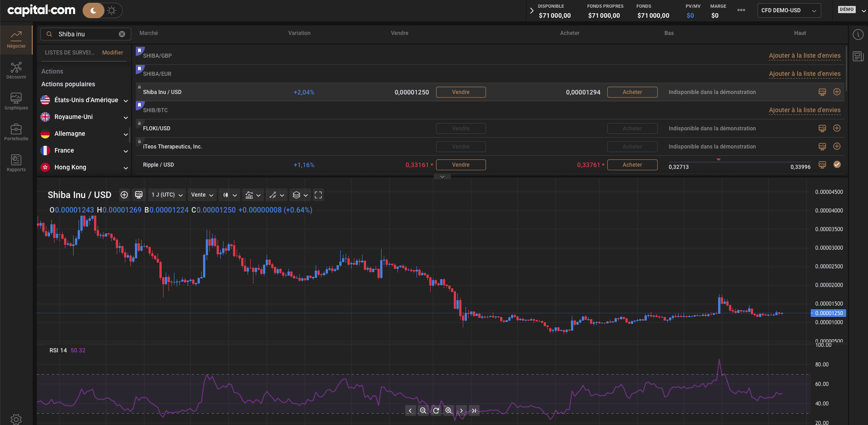Collapse the market list panel chevron

click(442, 177)
